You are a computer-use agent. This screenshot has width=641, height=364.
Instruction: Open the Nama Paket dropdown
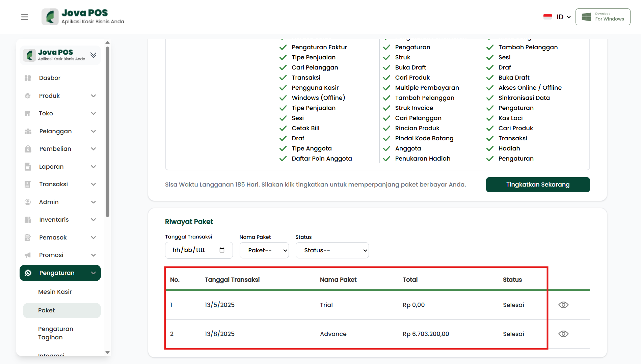tap(264, 250)
